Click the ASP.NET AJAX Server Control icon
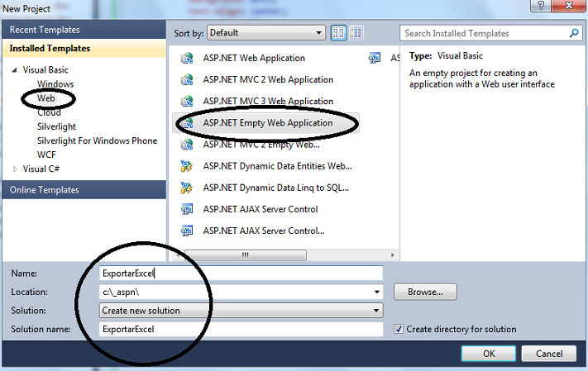The width and height of the screenshot is (588, 371). tap(187, 209)
